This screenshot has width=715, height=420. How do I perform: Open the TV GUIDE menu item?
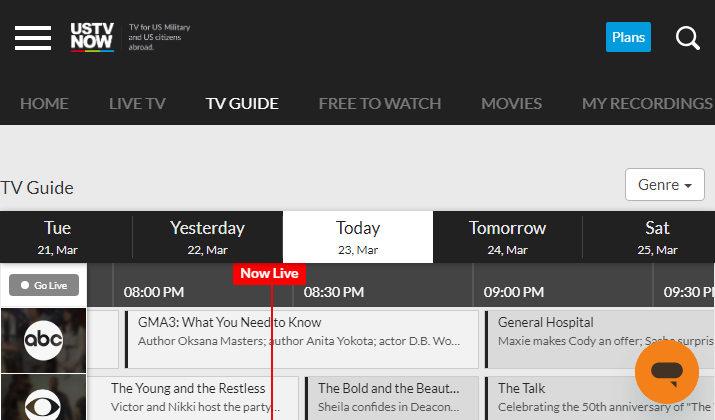click(x=242, y=104)
